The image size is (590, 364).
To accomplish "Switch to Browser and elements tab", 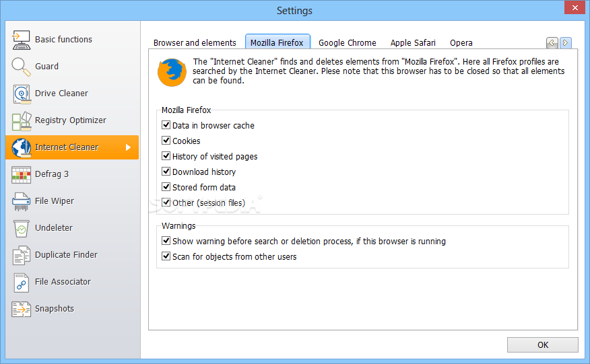I will pyautogui.click(x=195, y=43).
